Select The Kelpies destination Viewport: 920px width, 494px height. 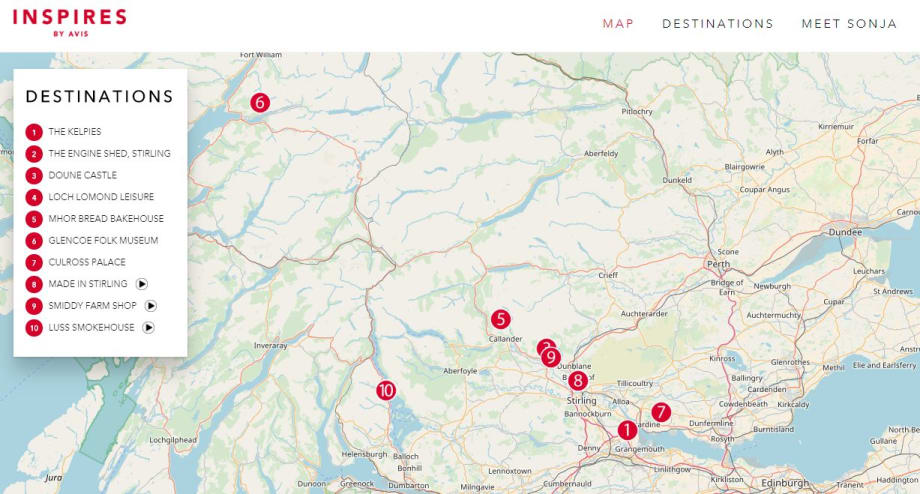(75, 131)
